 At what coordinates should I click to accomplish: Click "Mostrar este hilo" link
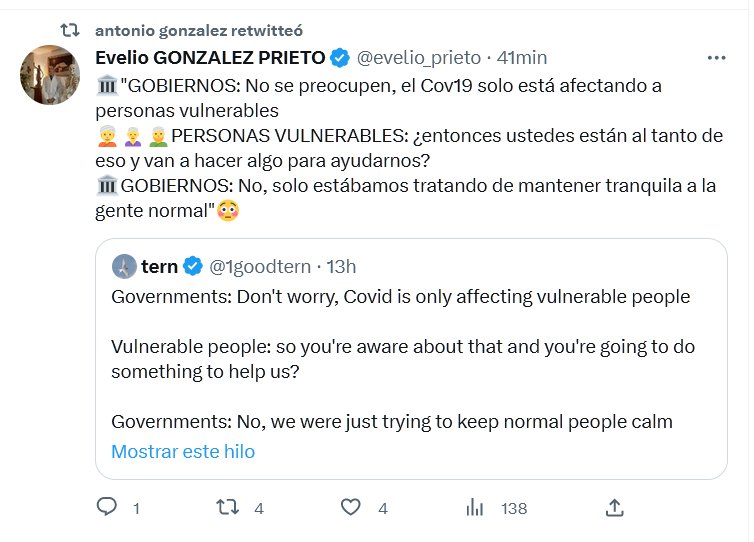coord(183,451)
